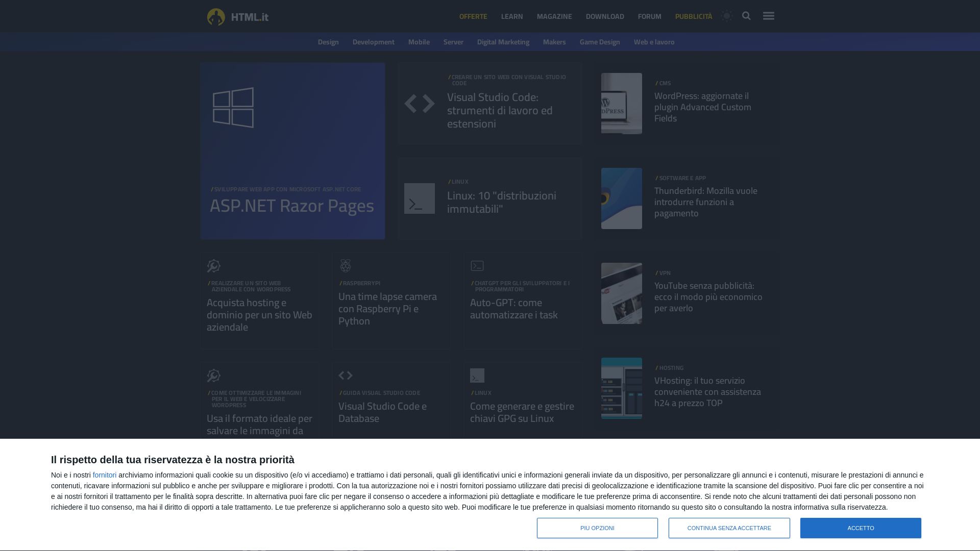Open Usa il formato ideale article

point(259,424)
